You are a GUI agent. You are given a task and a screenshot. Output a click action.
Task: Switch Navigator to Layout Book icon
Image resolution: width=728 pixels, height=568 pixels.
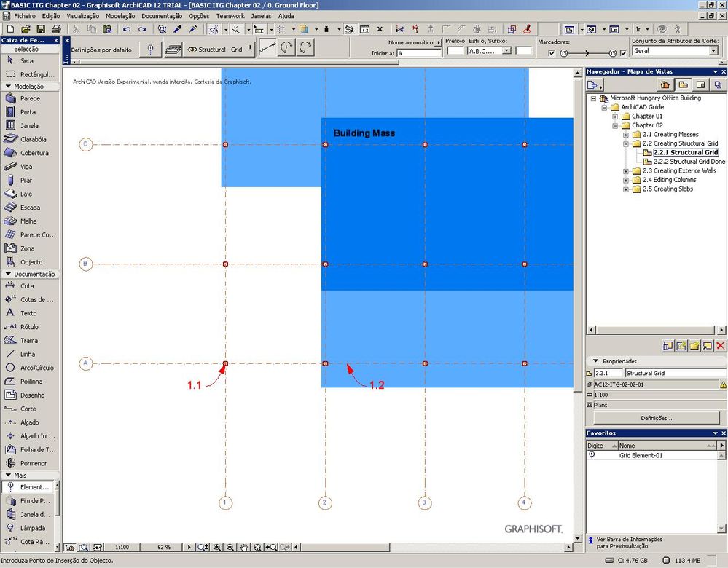click(x=700, y=85)
